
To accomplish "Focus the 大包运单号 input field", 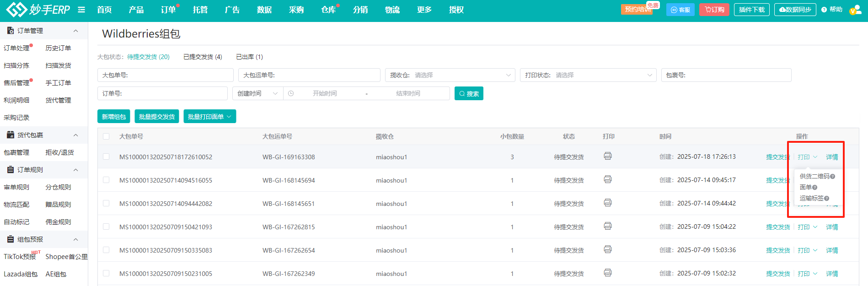I will click(309, 75).
